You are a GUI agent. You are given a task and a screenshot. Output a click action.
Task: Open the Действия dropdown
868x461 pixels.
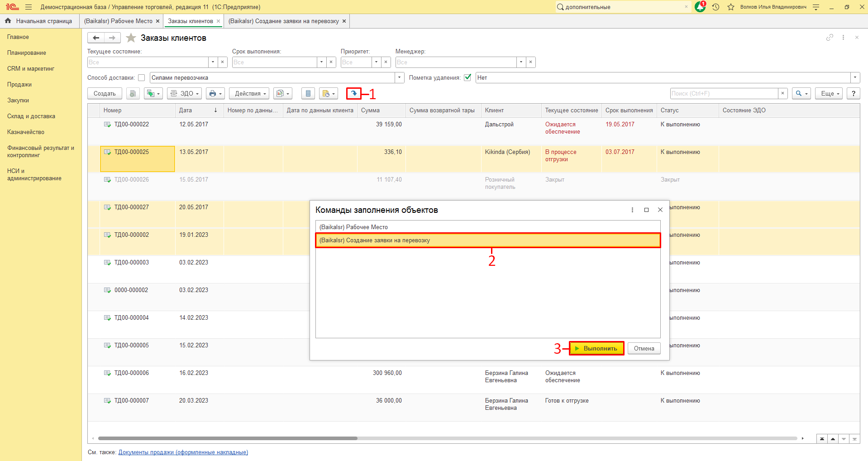249,93
